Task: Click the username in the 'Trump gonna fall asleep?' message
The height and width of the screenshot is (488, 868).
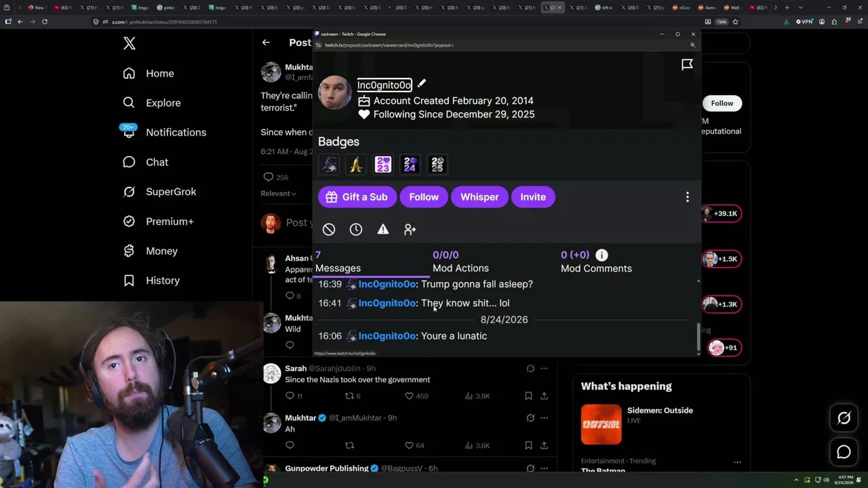Action: (x=387, y=285)
